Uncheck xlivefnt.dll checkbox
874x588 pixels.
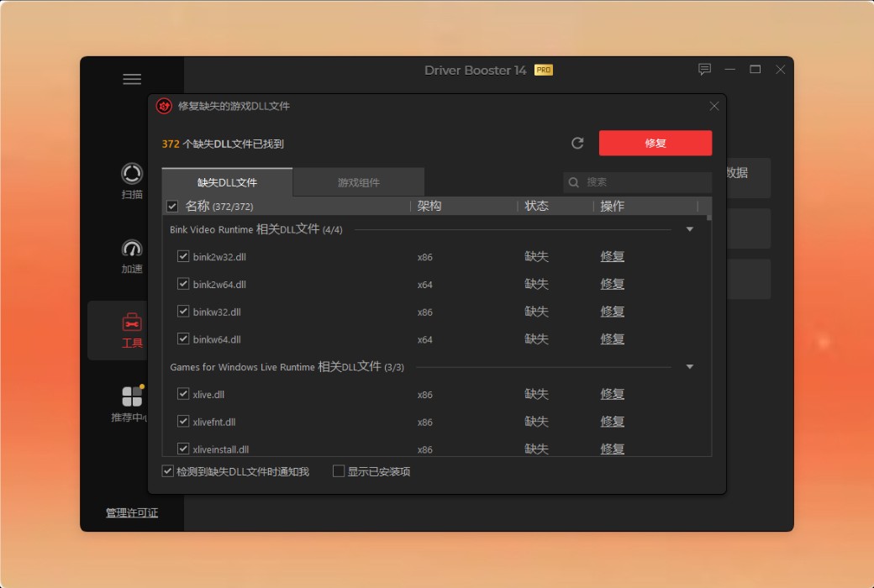183,421
